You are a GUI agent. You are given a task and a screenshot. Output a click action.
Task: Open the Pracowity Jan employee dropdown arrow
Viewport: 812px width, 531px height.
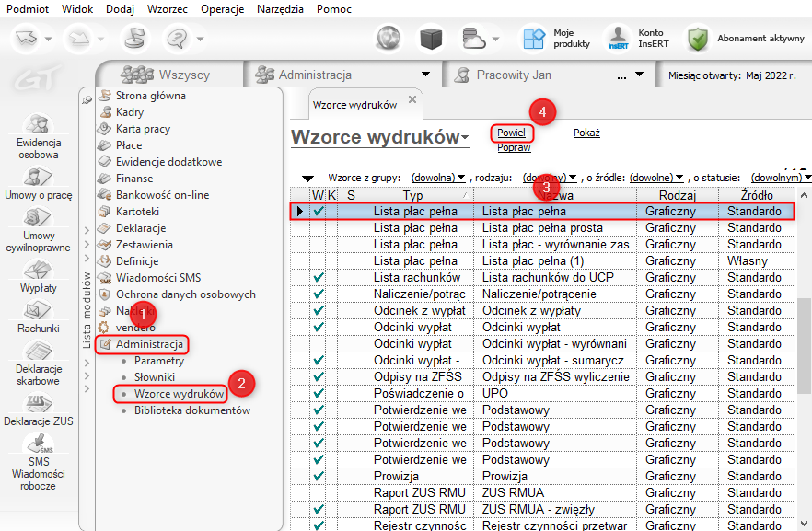640,75
